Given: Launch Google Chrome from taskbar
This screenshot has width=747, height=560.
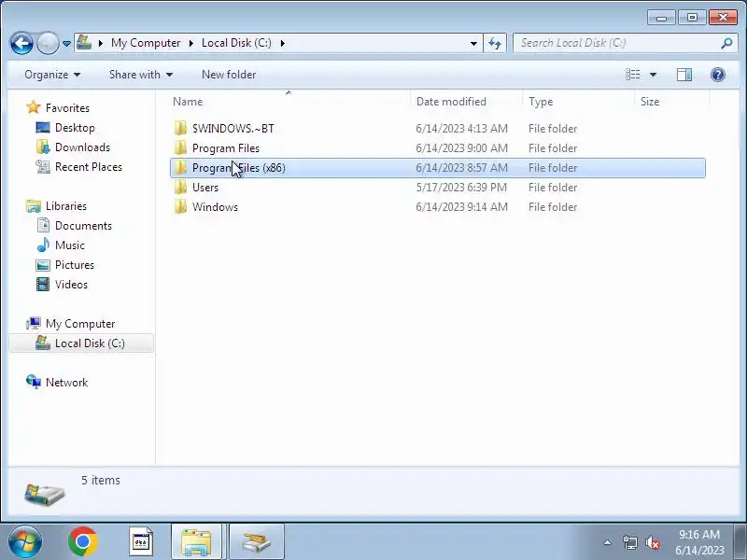Looking at the screenshot, I should pyautogui.click(x=83, y=542).
